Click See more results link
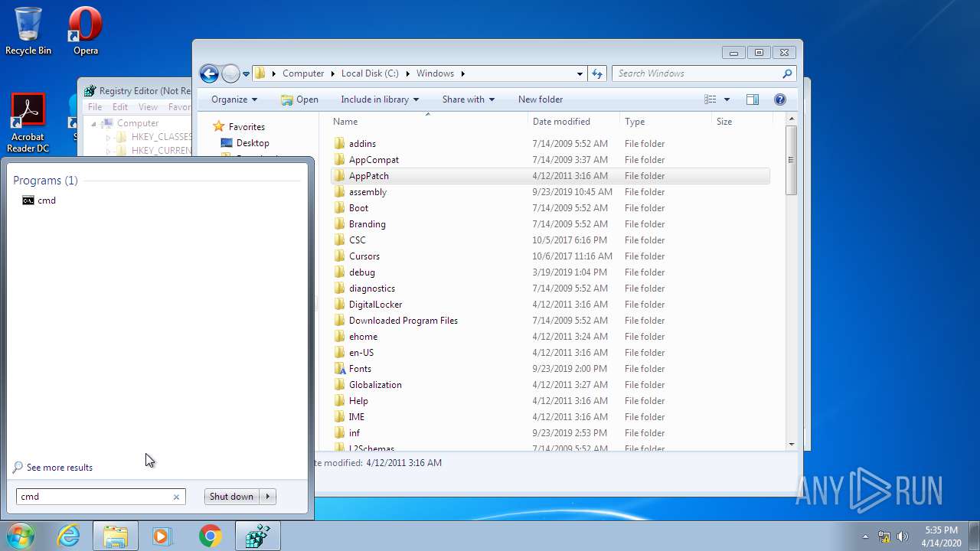Image resolution: width=980 pixels, height=551 pixels. [x=52, y=468]
